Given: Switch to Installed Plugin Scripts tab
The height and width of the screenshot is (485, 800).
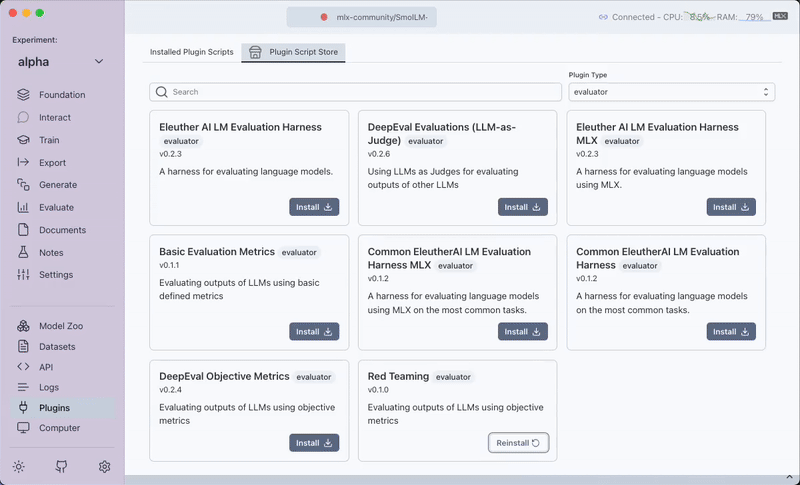Looking at the screenshot, I should pos(191,52).
